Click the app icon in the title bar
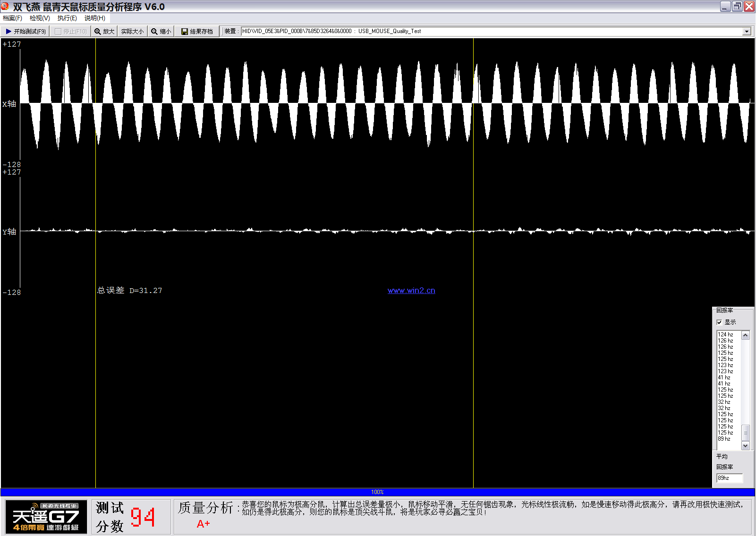Viewport: 756px width, 536px height. tap(5, 7)
